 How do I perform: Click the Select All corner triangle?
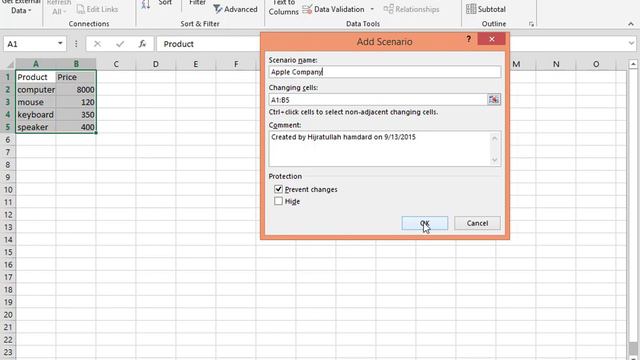(9, 64)
